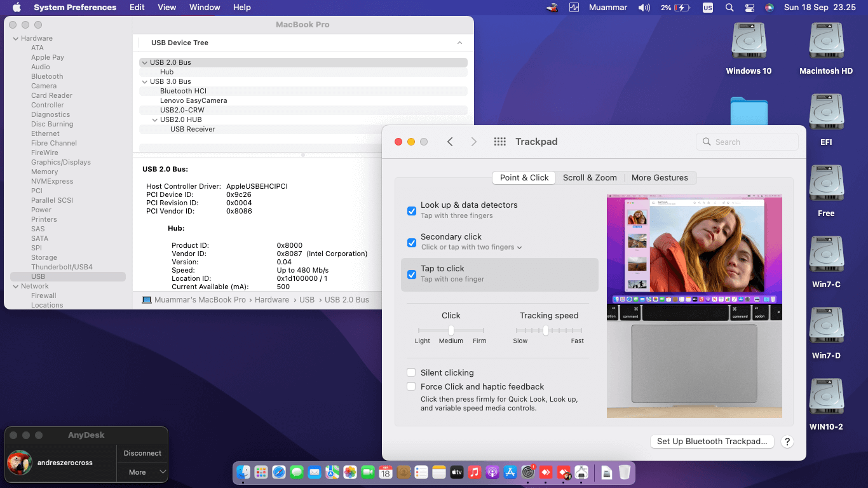Open Photos app in the Dock
Screen dimensions: 868x488
[x=349, y=472]
